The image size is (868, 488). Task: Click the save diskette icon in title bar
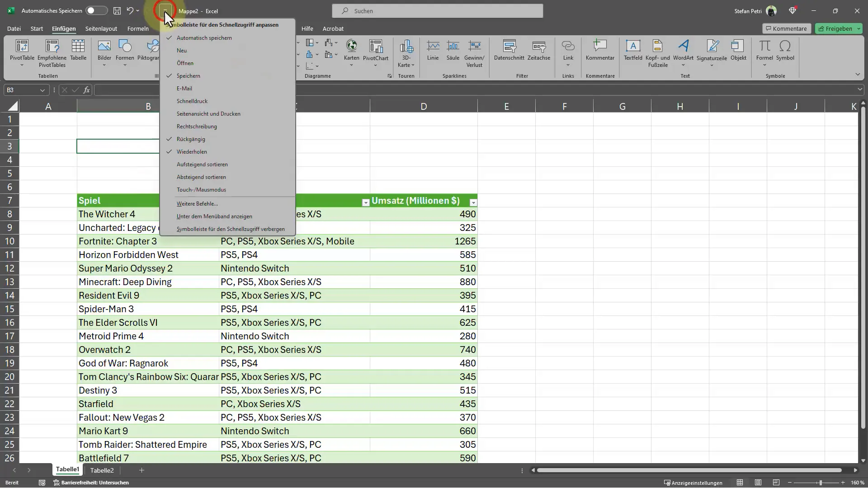[117, 11]
